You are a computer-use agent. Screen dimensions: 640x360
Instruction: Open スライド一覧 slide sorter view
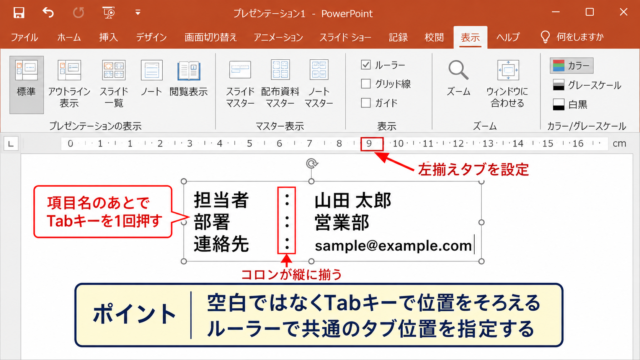114,84
